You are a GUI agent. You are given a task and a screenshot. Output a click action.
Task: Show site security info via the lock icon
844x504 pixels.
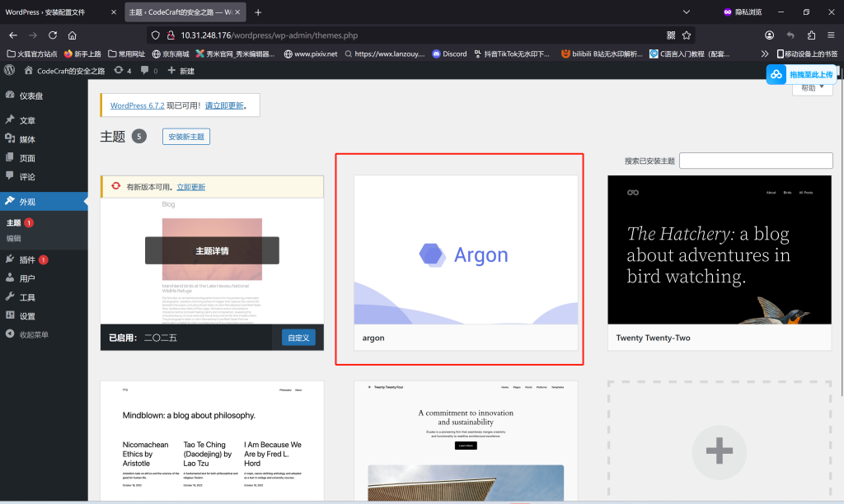click(171, 35)
